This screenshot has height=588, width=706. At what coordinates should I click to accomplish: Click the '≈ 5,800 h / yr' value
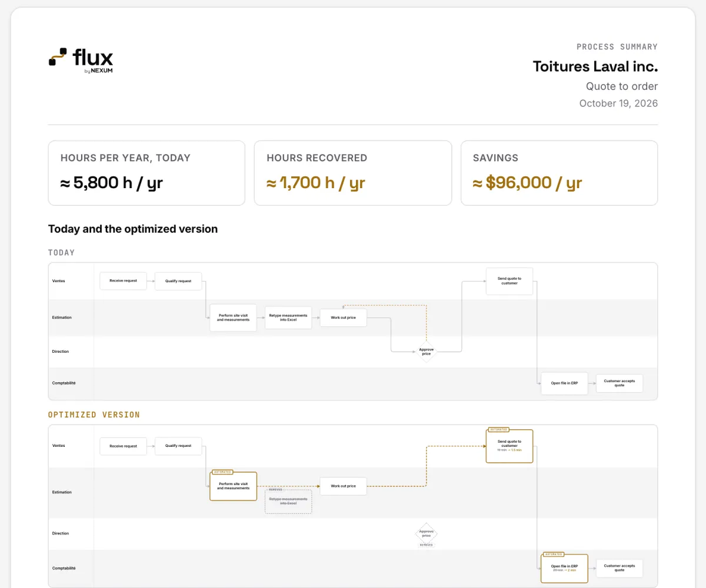[112, 182]
